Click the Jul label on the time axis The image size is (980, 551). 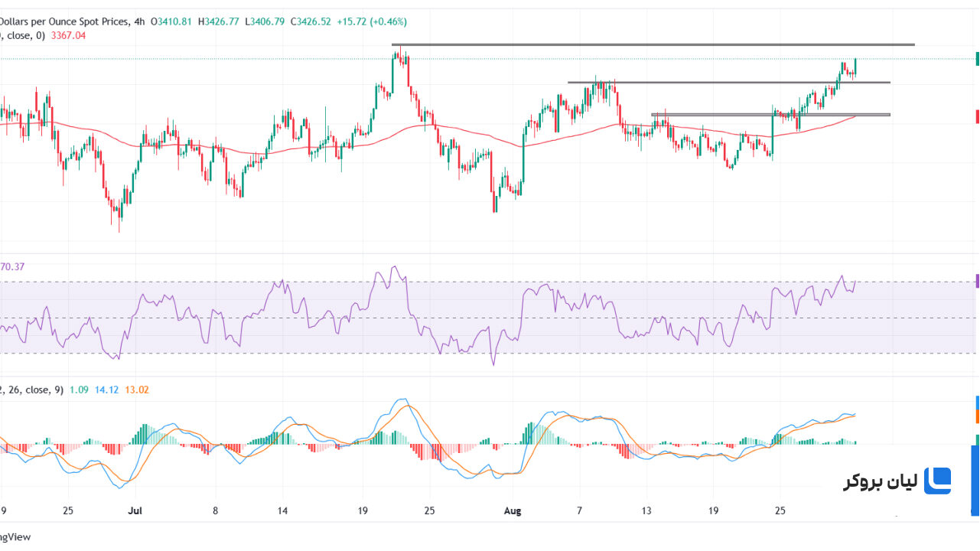click(x=136, y=510)
